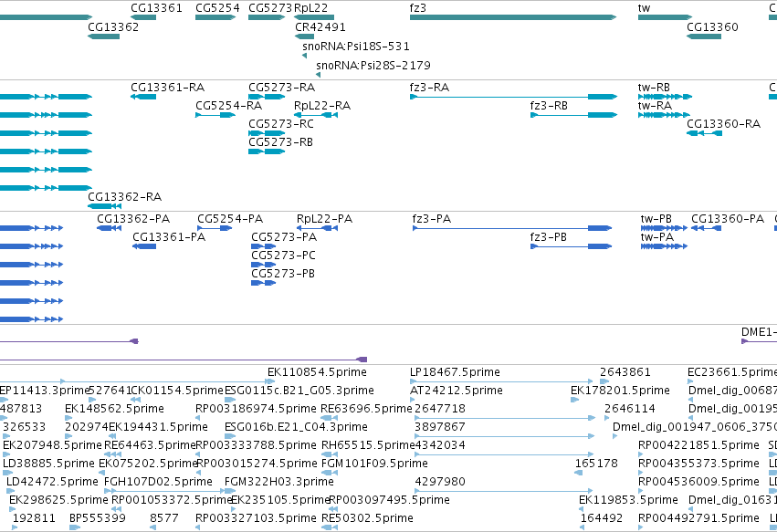Click the ESG016b.E21_C04.3prime label

pos(296,427)
